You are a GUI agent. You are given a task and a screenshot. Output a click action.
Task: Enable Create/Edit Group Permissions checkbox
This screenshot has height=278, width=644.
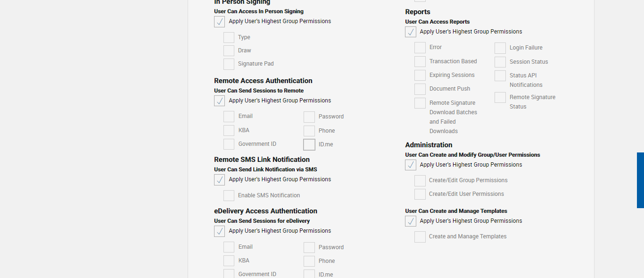pyautogui.click(x=420, y=181)
